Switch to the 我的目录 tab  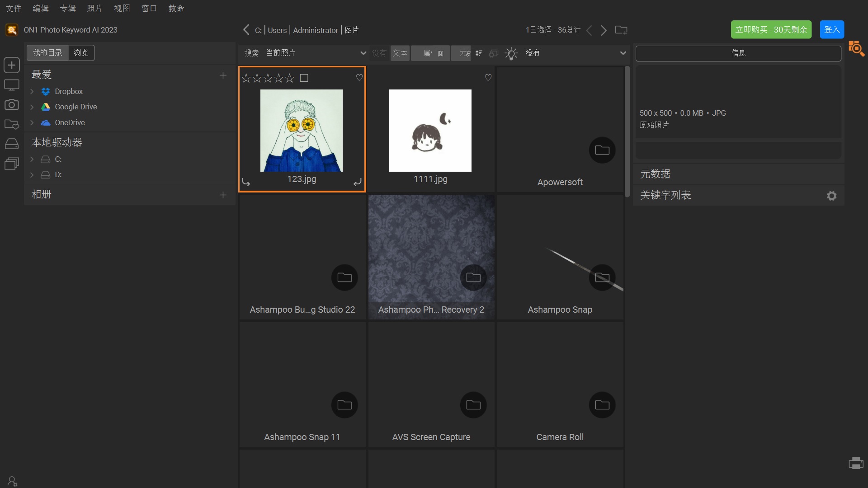pyautogui.click(x=47, y=53)
